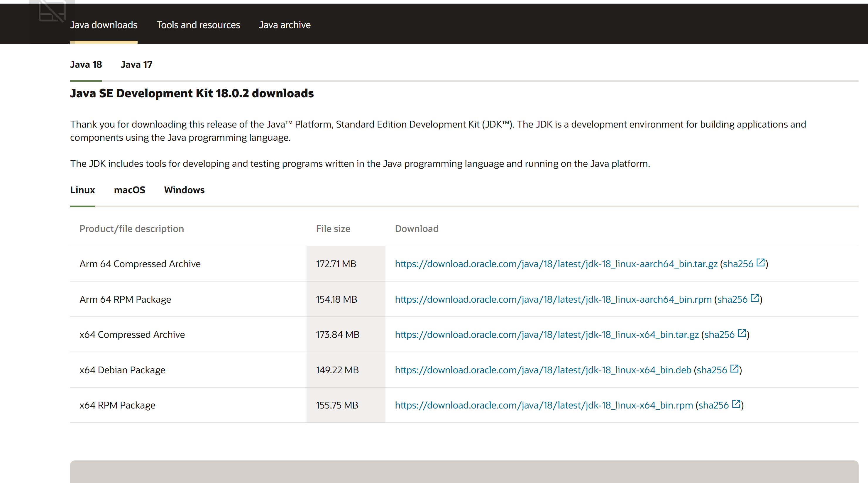Image resolution: width=868 pixels, height=483 pixels.
Task: Download the linux-aarch64 bin.rpm link
Action: 553,299
